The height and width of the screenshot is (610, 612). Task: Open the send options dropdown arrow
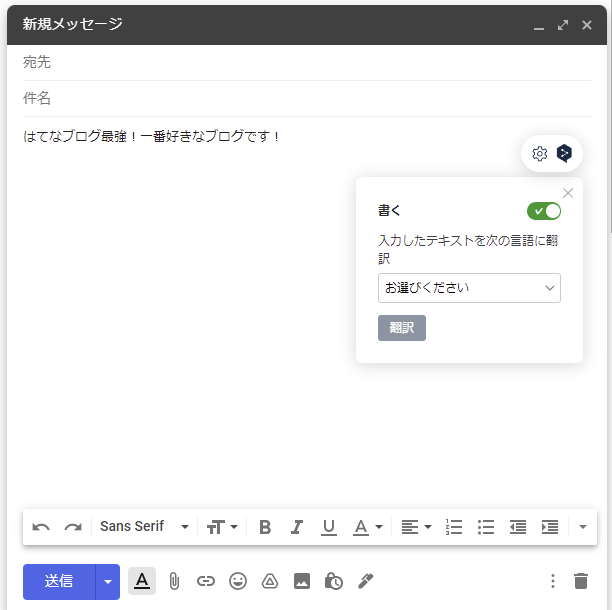pyautogui.click(x=108, y=582)
